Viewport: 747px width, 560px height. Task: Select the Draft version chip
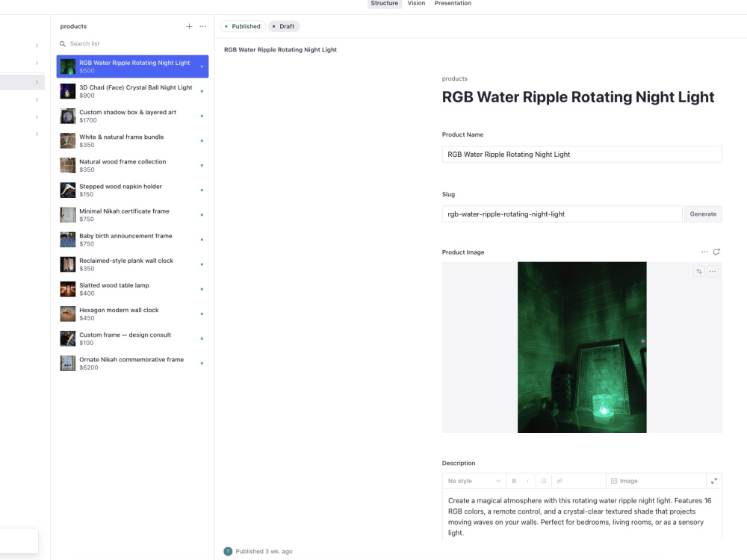click(x=283, y=26)
